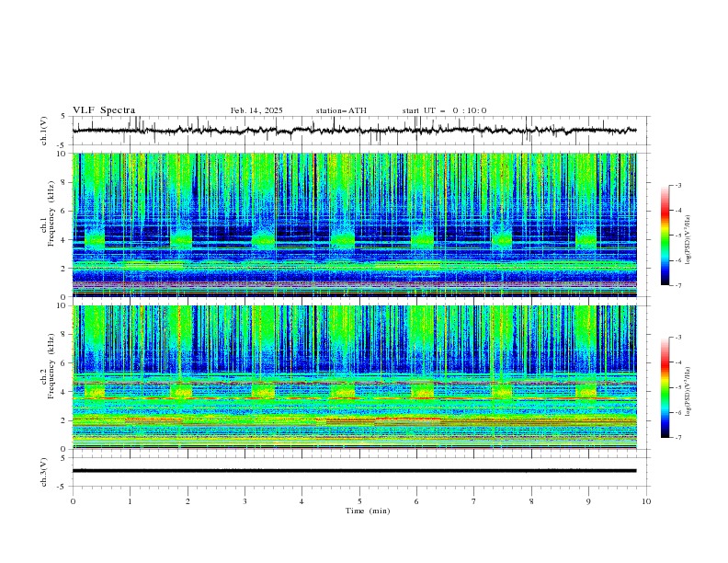Click the lower color bar label 'log(PSD)(V²/Hz)'
The image size is (728, 563).
(688, 392)
